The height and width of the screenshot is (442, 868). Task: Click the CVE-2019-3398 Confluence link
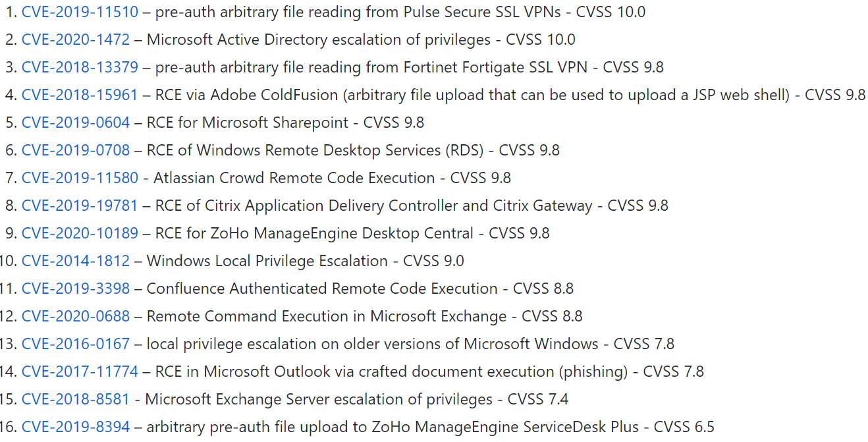[76, 289]
